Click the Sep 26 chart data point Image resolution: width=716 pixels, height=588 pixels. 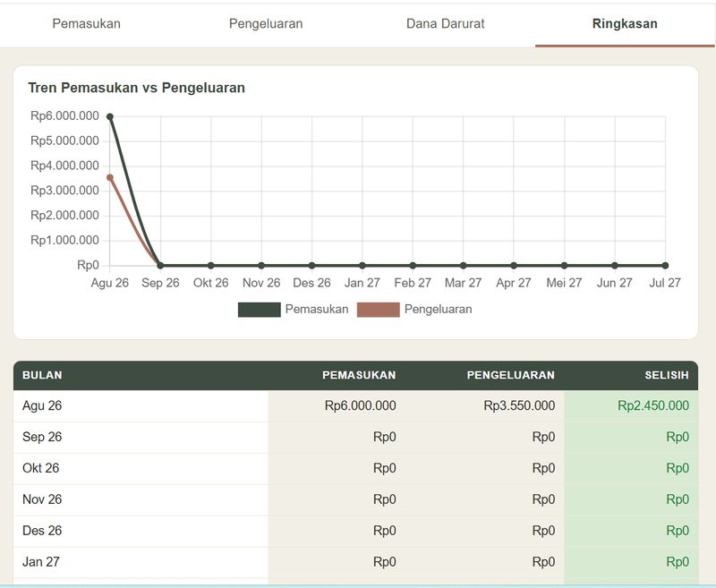click(x=160, y=265)
